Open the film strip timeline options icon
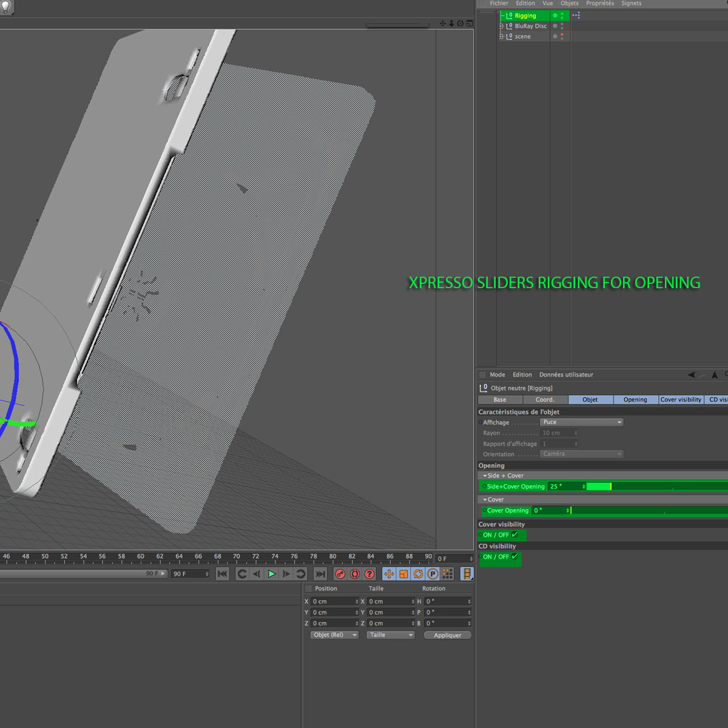Screen dimensions: 728x728 coord(467,574)
